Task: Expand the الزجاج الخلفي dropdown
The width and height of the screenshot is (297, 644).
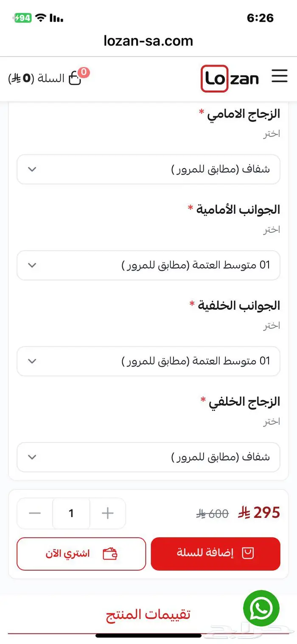Action: 148,457
